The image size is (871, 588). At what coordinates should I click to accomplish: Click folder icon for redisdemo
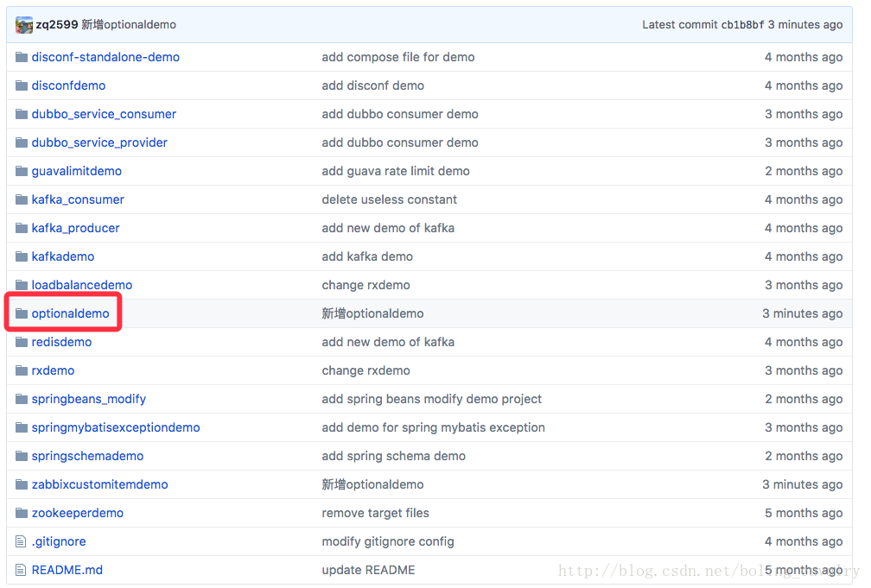(22, 342)
